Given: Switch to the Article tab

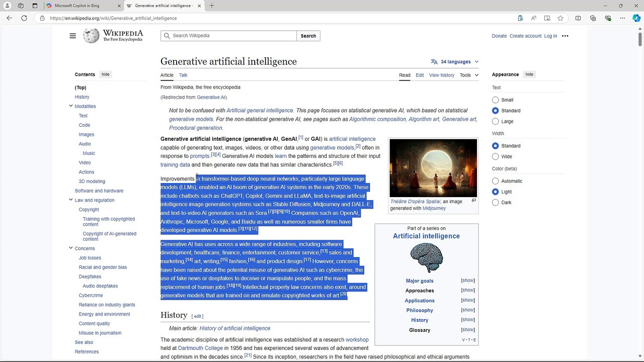Looking at the screenshot, I should coord(167,75).
